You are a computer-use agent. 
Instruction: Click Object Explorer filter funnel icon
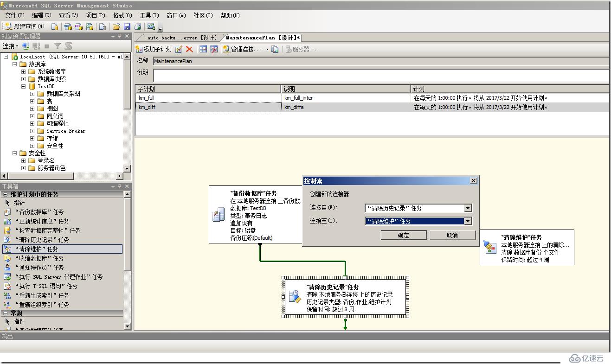coord(58,46)
